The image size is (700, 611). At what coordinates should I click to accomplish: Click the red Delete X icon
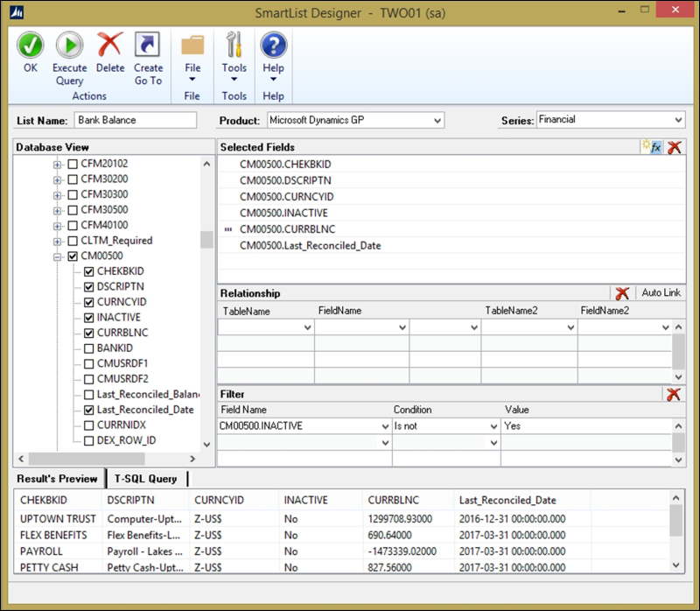pyautogui.click(x=110, y=45)
